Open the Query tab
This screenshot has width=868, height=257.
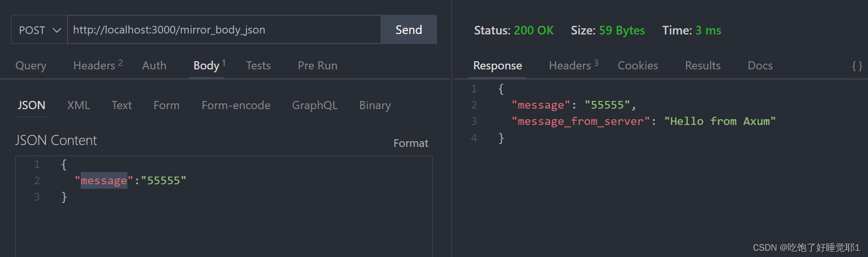click(x=31, y=66)
